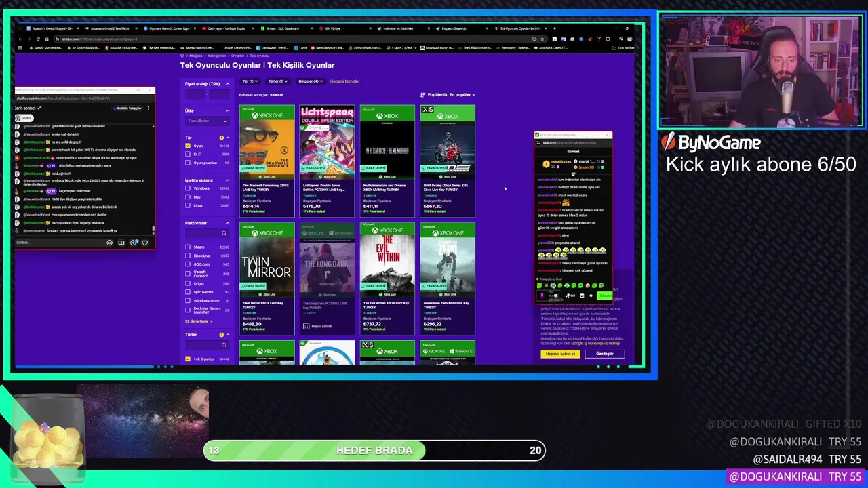The width and height of the screenshot is (868, 488).
Task: Enable the Windows operating system filter
Action: 188,188
